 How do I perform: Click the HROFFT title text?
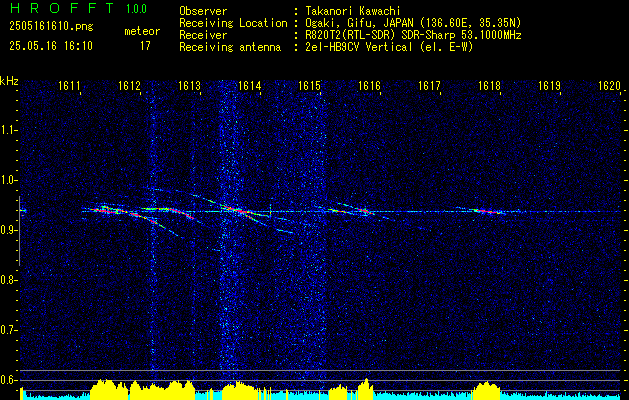61,8
